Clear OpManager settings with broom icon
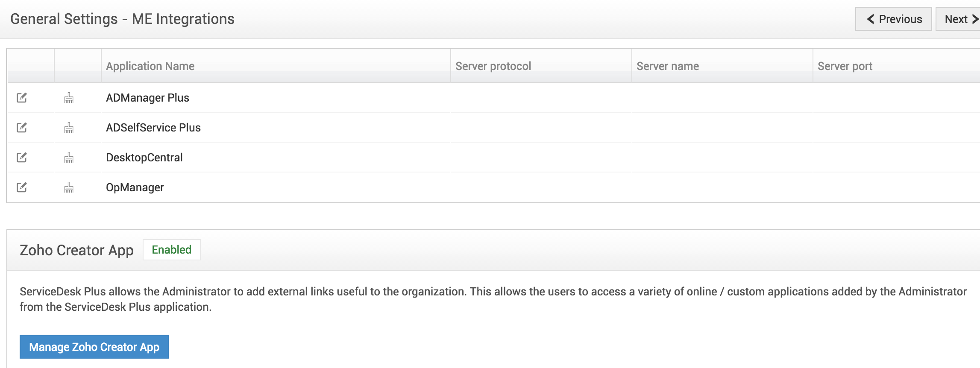 [x=69, y=188]
